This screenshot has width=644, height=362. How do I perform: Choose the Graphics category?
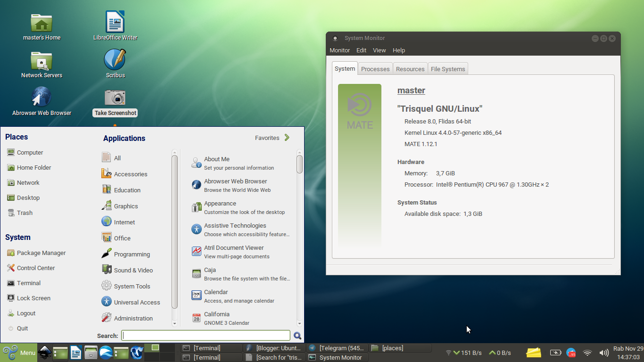pyautogui.click(x=135, y=206)
